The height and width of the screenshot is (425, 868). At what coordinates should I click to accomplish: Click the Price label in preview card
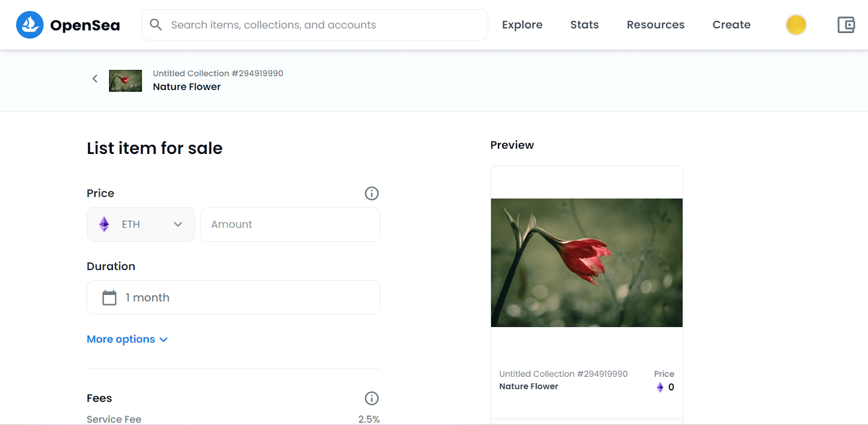[x=664, y=374]
